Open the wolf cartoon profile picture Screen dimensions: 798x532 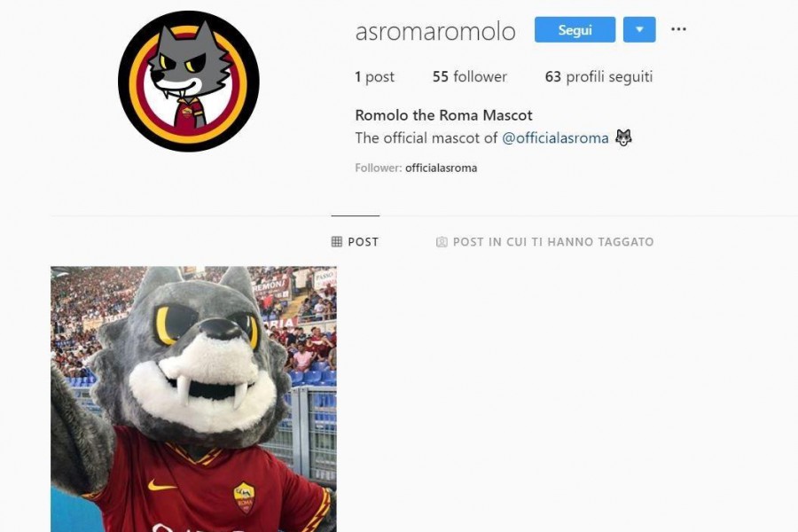coord(189,81)
